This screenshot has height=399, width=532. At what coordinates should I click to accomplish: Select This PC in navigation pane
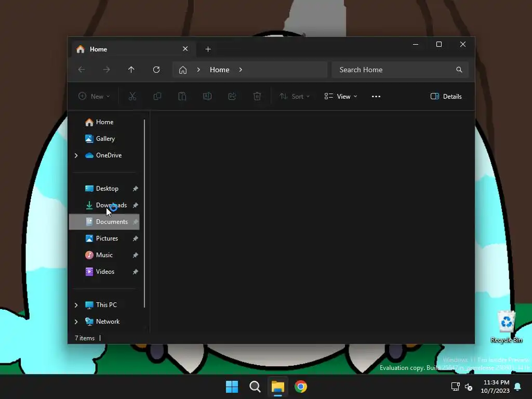[x=104, y=304]
